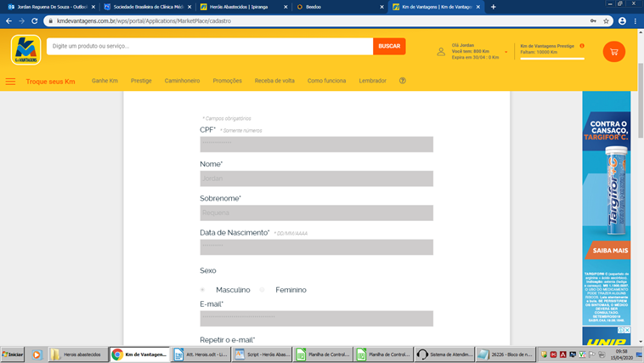Select Masculino radio button
This screenshot has width=644, height=363.
[202, 290]
